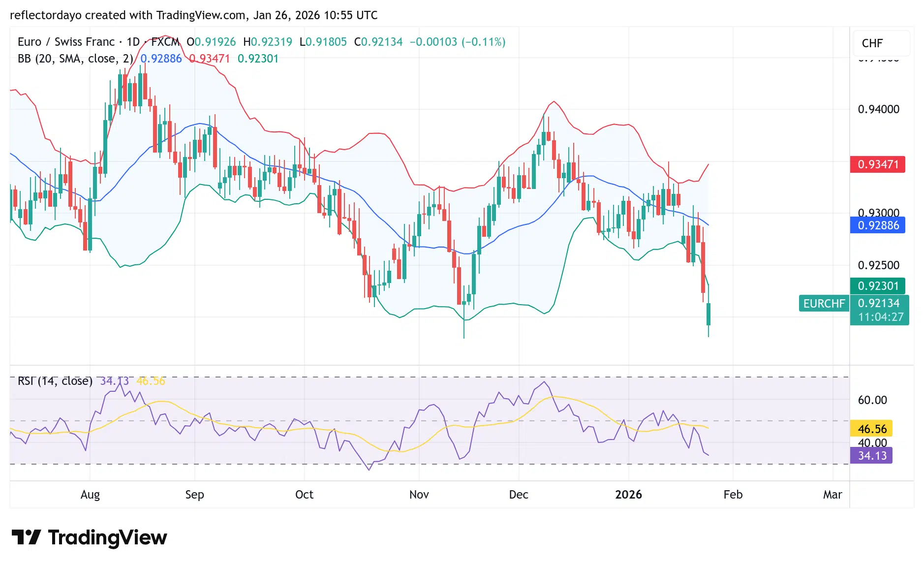Click the green 0.92301 lower band price tag
This screenshot has height=567, width=924.
(x=878, y=286)
